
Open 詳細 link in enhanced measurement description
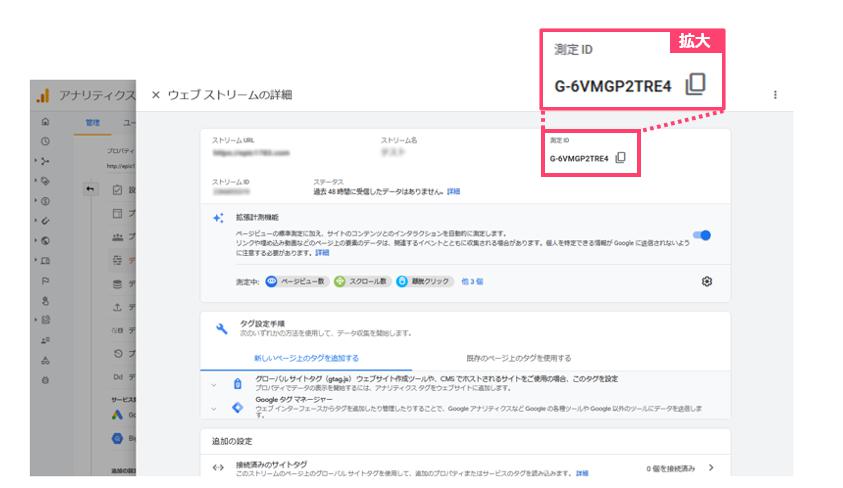click(x=322, y=253)
